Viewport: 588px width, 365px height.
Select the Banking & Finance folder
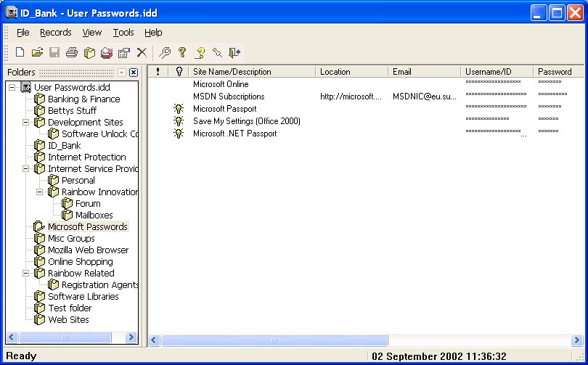click(84, 99)
